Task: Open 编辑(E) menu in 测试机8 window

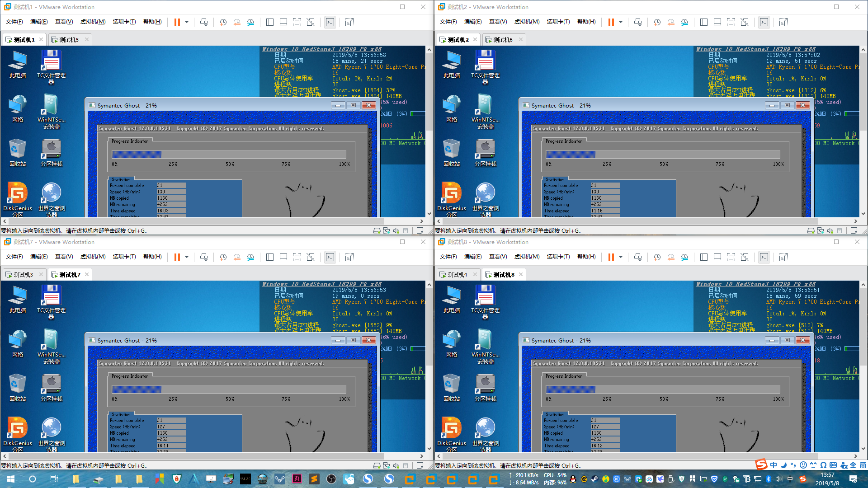Action: 472,257
